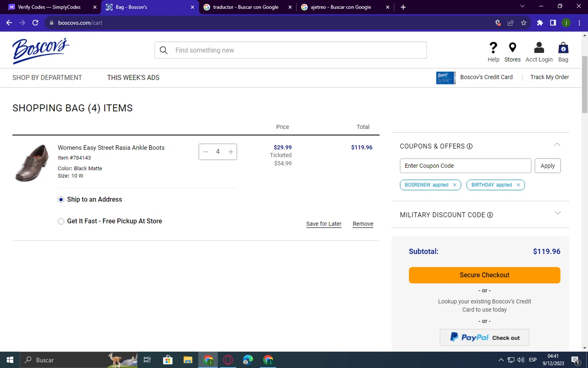Remove the BOSRENEW coupon

pos(455,185)
